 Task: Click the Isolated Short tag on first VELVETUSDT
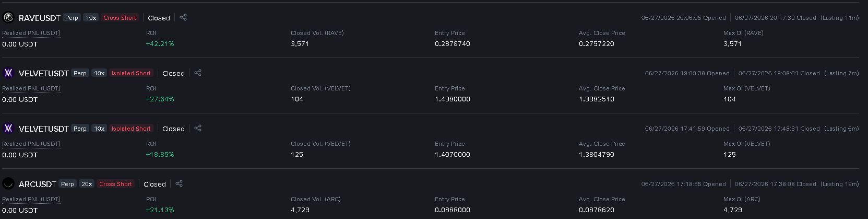(x=131, y=73)
